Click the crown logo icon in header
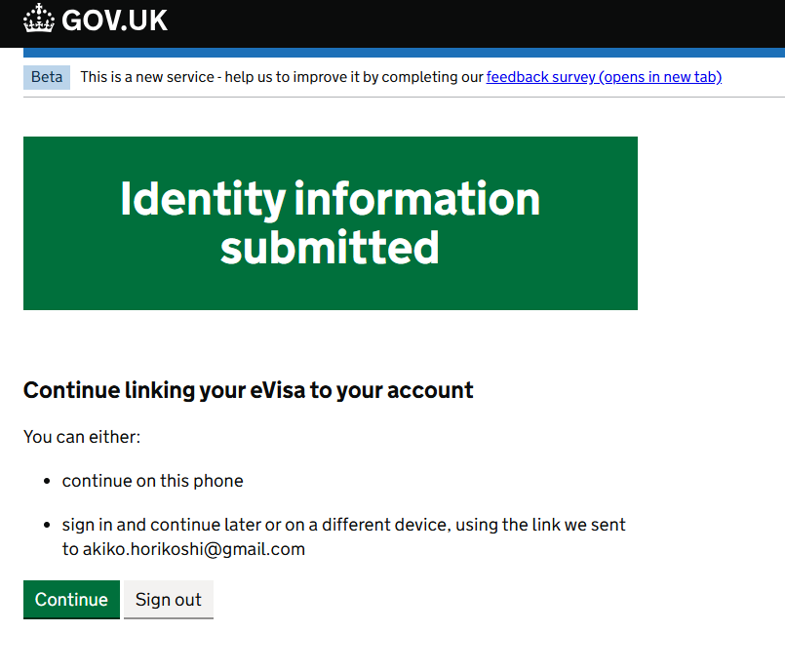 [39, 19]
